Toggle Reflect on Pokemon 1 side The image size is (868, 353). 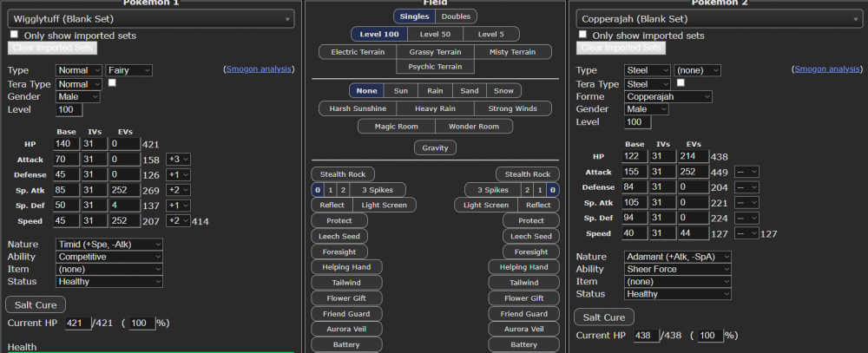[332, 206]
